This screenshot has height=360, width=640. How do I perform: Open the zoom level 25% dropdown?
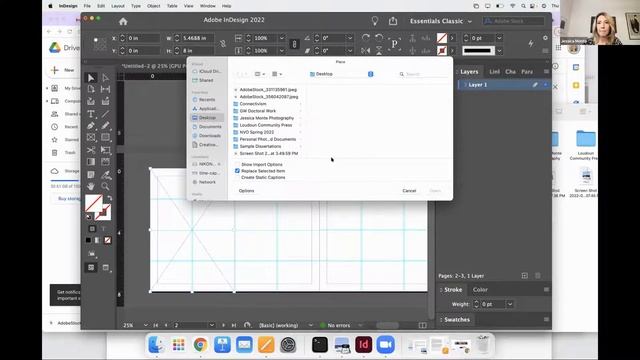point(145,325)
